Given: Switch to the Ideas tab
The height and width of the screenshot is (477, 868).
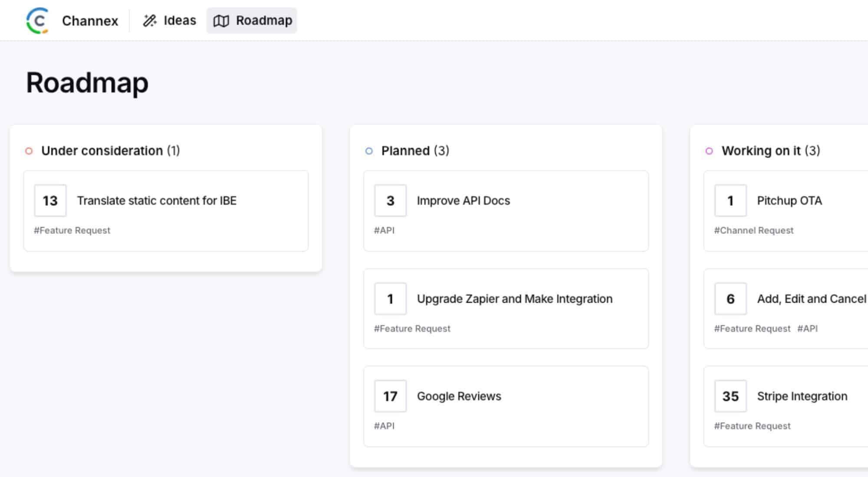Looking at the screenshot, I should click(x=179, y=20).
